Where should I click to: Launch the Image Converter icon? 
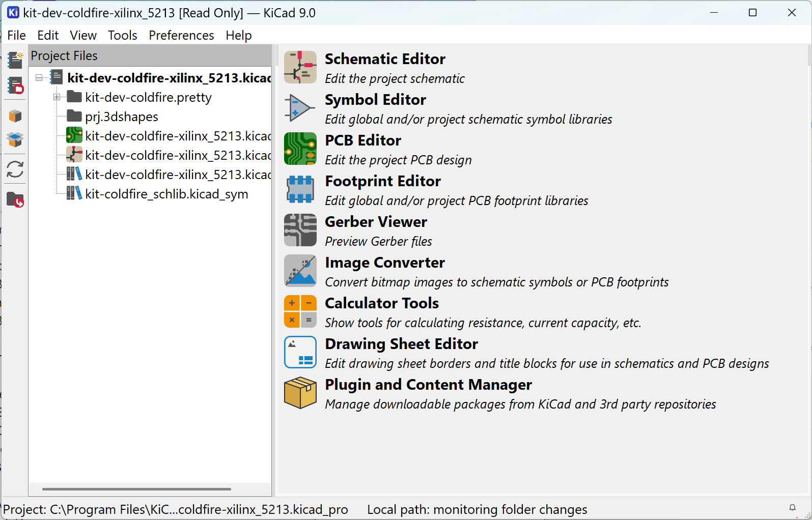point(300,271)
